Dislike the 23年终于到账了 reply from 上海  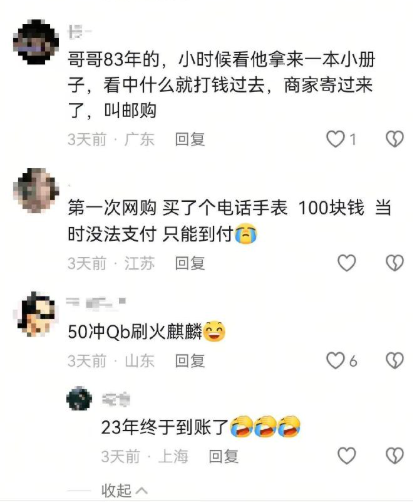395,456
